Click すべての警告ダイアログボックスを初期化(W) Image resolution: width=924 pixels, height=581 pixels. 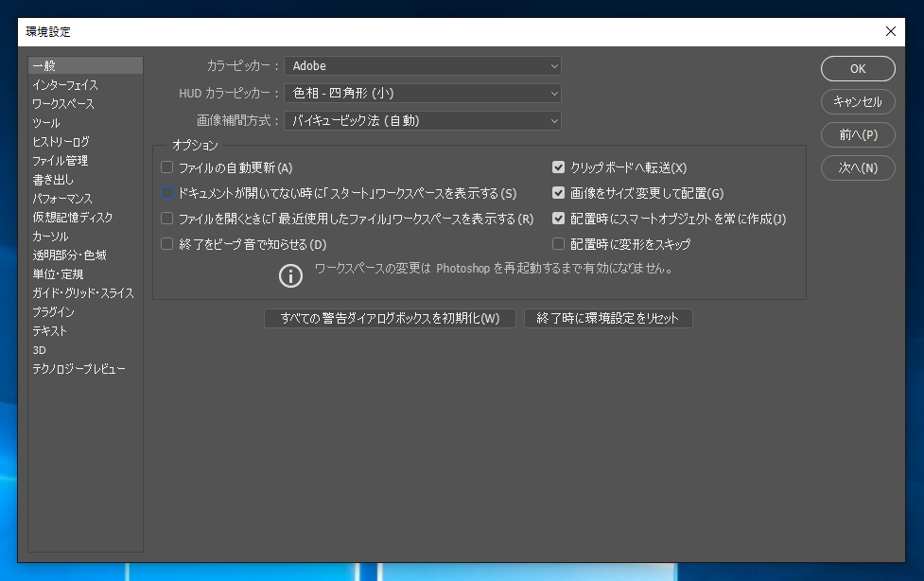390,318
